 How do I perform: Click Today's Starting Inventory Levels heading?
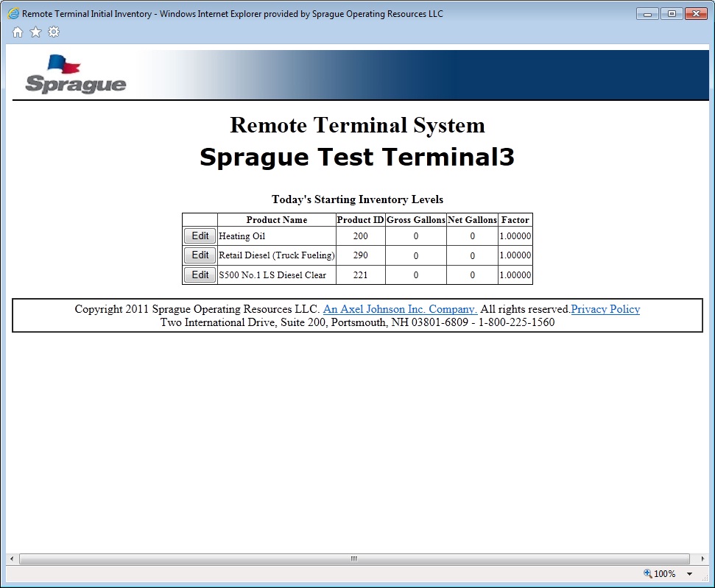[358, 199]
